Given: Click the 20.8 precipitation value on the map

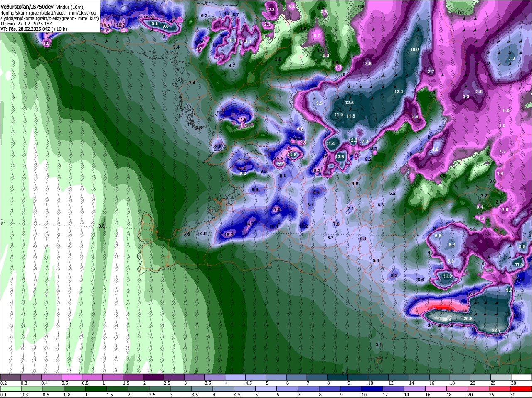Looking at the screenshot, I should click(x=468, y=319).
